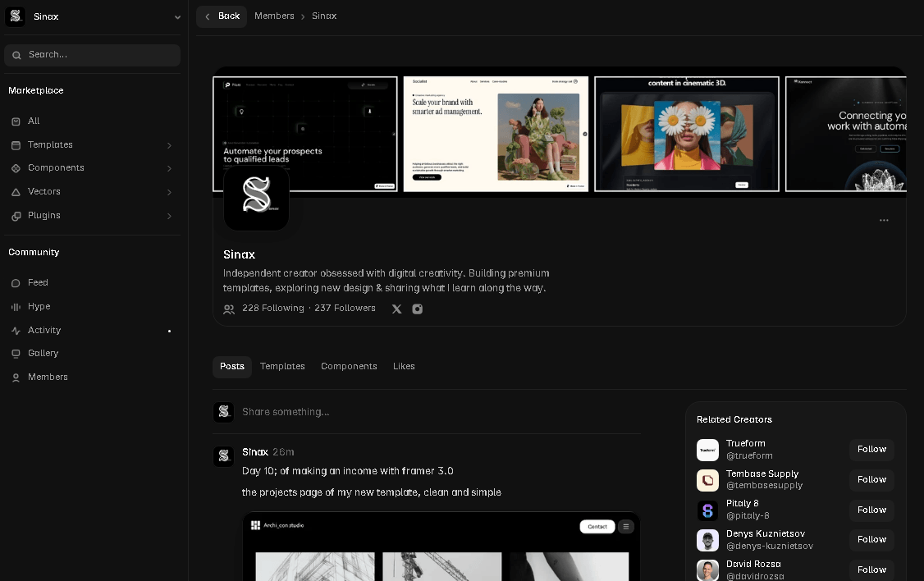Open the 'Scale your brand' banner thumbnail
Screen dimensions: 924x581
tap(496, 134)
